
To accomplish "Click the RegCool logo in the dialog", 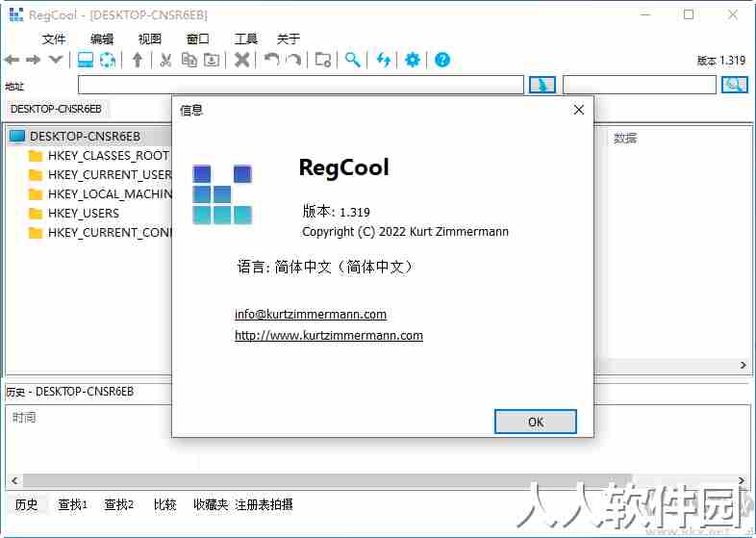I will [222, 194].
